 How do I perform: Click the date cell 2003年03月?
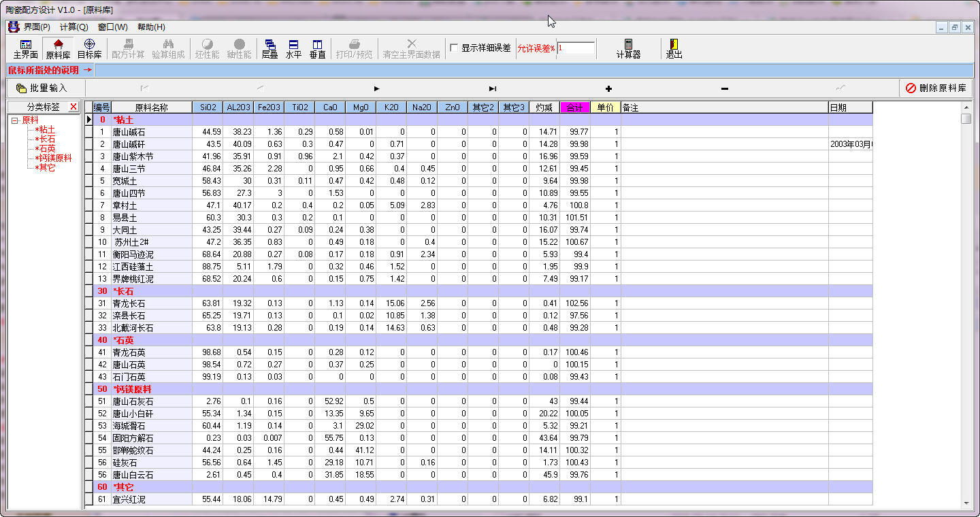tap(851, 144)
